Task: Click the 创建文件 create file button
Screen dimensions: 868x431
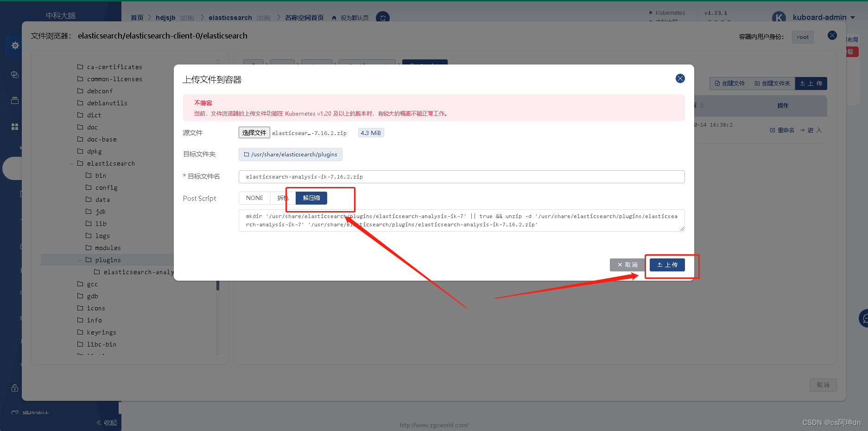Action: 730,84
